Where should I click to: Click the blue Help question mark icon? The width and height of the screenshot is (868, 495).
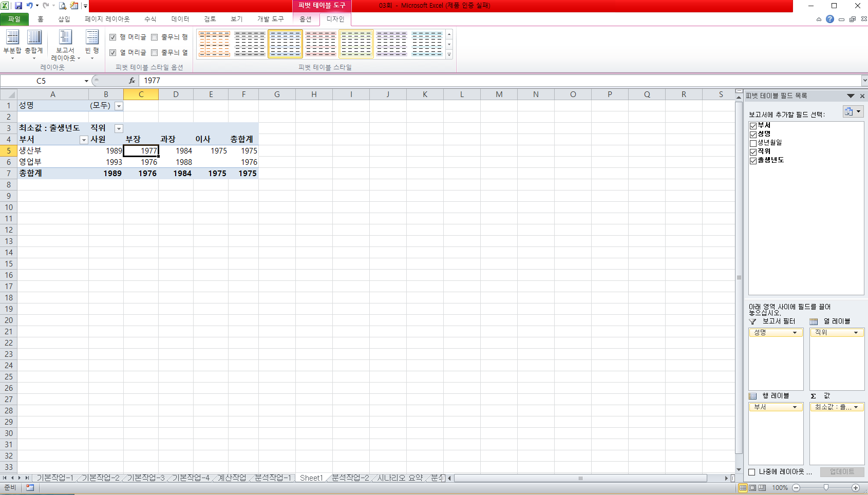point(830,19)
